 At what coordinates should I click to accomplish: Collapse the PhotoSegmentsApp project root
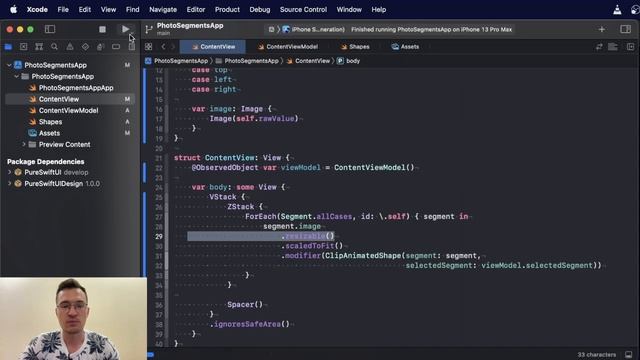point(9,65)
